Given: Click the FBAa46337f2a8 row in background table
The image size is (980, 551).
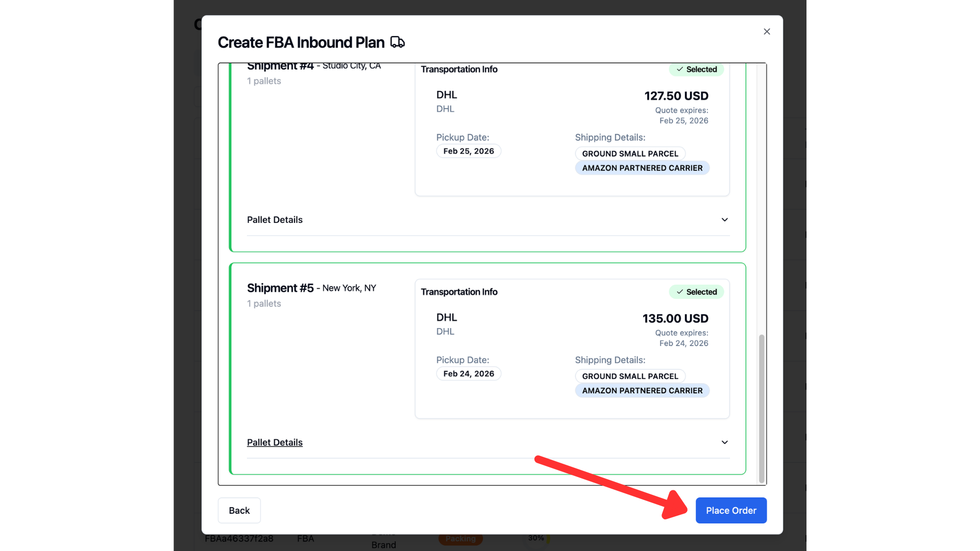Looking at the screenshot, I should coord(239,539).
